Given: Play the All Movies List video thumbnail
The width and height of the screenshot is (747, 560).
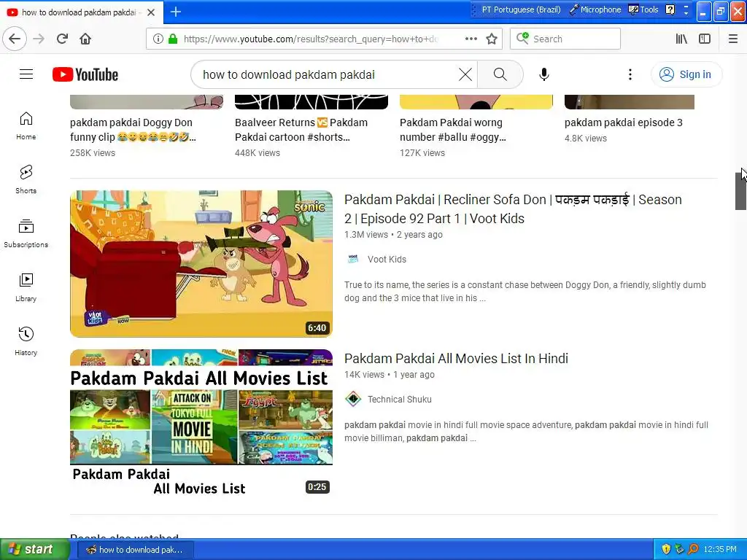Looking at the screenshot, I should (201, 423).
